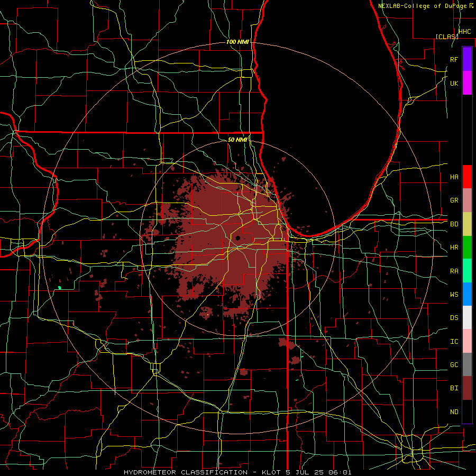Click the DS legend label
The image size is (476, 476).
pyautogui.click(x=454, y=318)
